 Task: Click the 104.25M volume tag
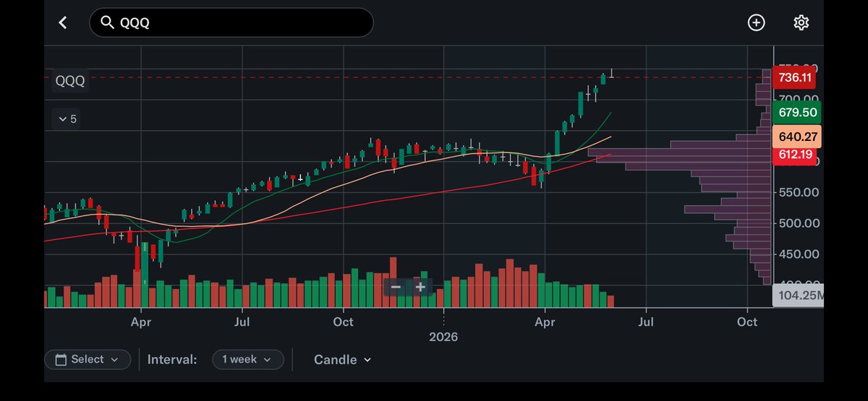tap(798, 296)
